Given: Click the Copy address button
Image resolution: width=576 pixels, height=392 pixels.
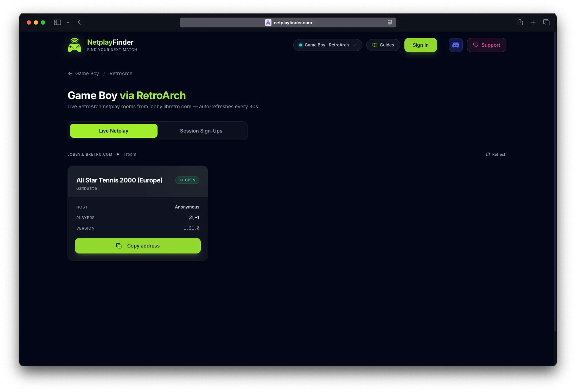Looking at the screenshot, I should (138, 246).
